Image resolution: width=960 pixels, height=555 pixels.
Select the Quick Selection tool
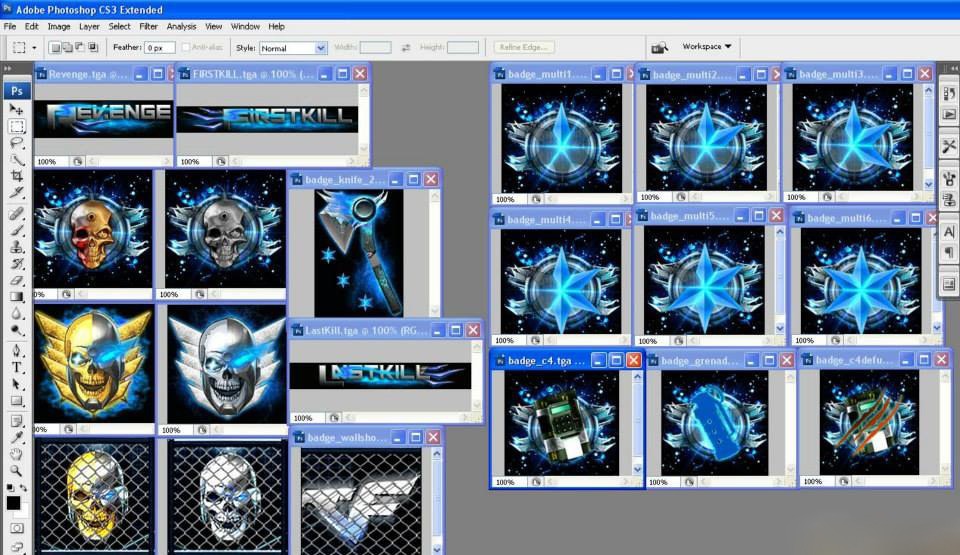pos(17,160)
